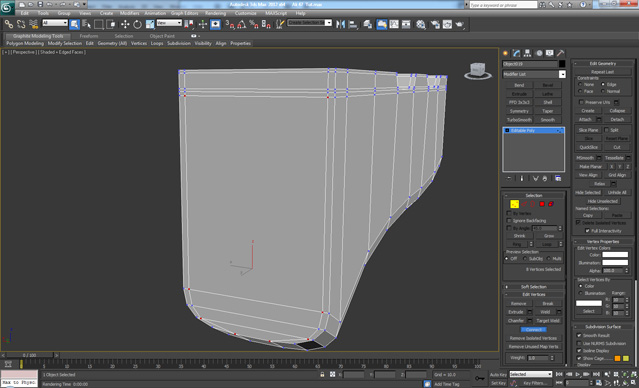639x388 pixels.
Task: Toggle the Angle Snap icon
Action: [242, 24]
